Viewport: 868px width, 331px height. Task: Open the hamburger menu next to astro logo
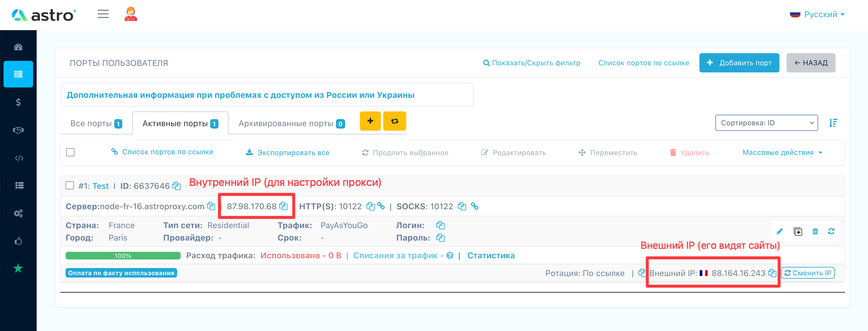103,14
